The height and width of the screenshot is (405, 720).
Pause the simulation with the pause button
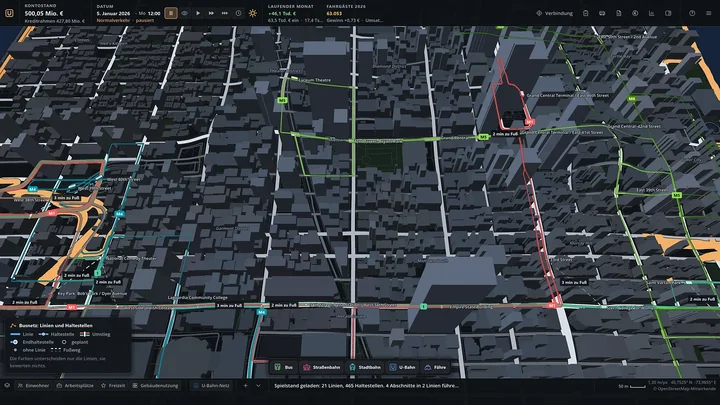click(x=171, y=13)
